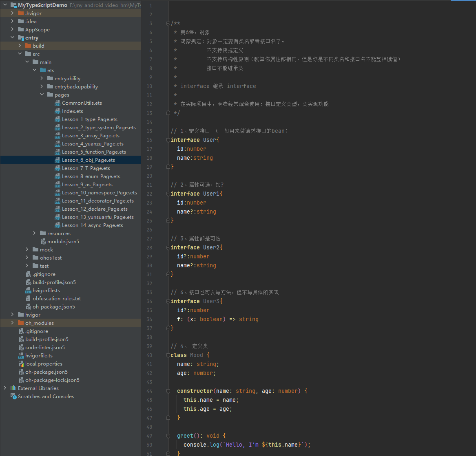Expand the resources folder arrow
Screen dimensions: 476x456
[x=34, y=233]
